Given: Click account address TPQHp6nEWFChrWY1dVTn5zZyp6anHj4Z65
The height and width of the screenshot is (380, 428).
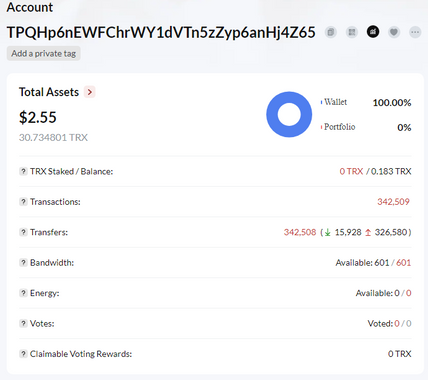Looking at the screenshot, I should point(161,32).
